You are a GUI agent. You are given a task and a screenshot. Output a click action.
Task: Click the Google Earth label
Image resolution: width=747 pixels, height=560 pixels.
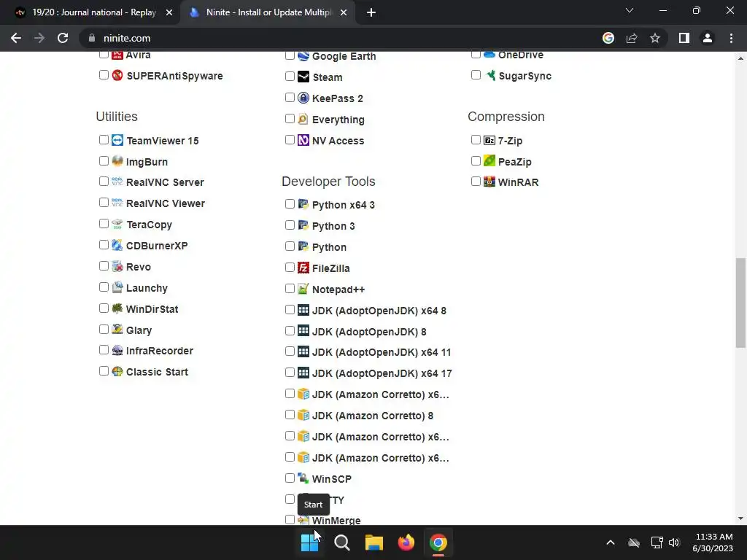coord(344,56)
